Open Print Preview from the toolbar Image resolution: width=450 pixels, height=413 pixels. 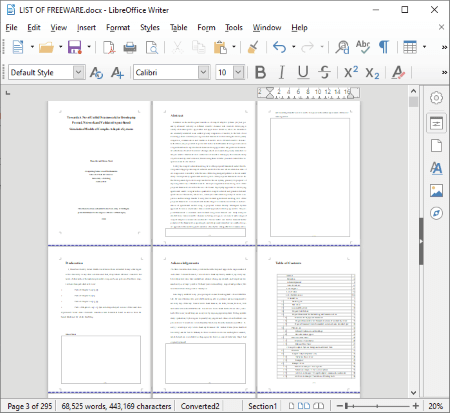tap(152, 47)
